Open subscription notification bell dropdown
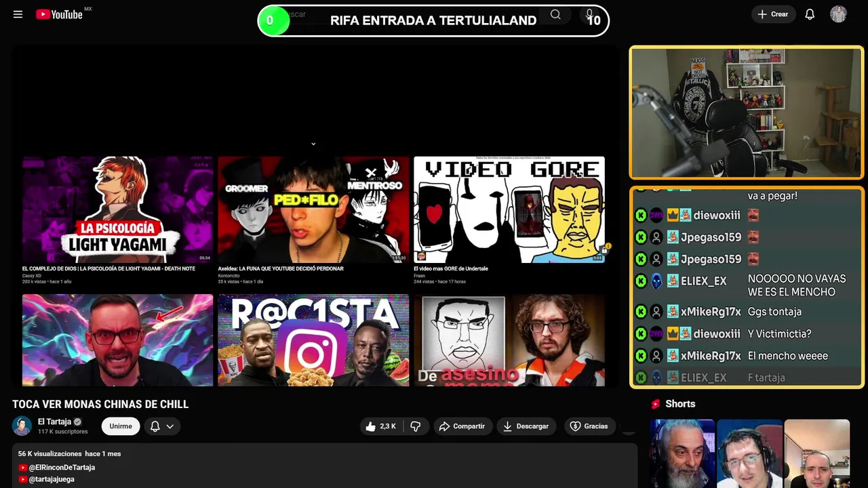 pyautogui.click(x=162, y=426)
